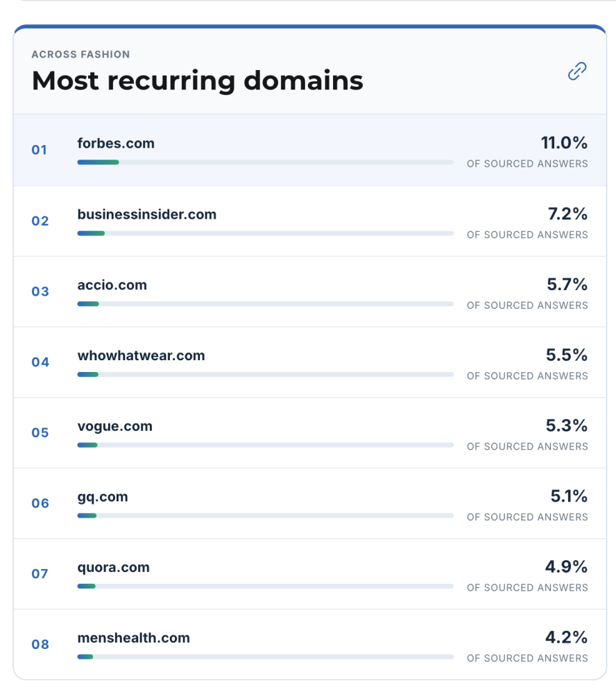This screenshot has width=616, height=694.
Task: Click the menshealth.com progress bar
Action: click(x=266, y=657)
